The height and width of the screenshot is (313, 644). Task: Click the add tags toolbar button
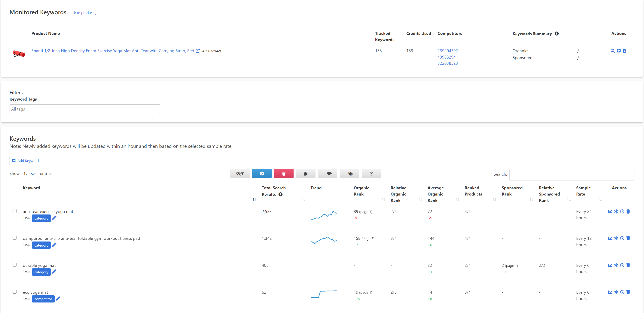pyautogui.click(x=327, y=174)
